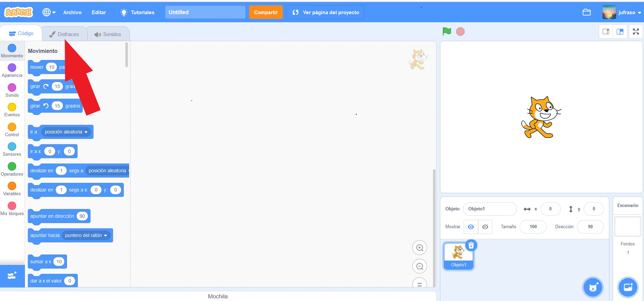This screenshot has width=644, height=301.
Task: Open the choose sprite cat button
Action: (x=593, y=287)
